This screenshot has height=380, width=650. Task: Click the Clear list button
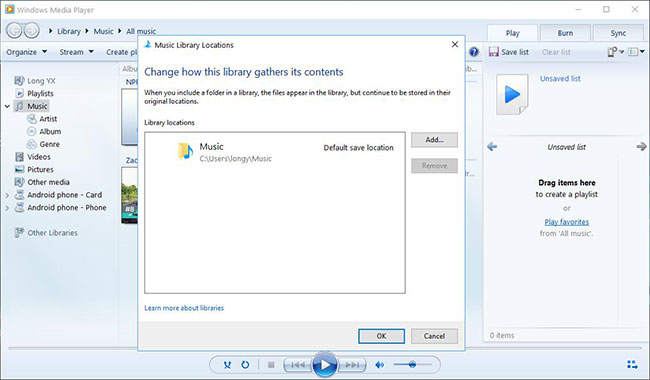[x=556, y=52]
